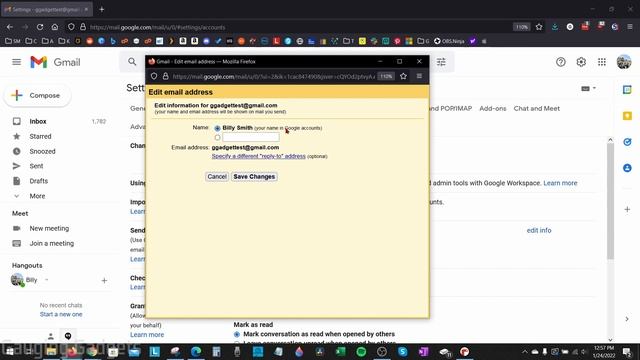Start a New meeting
The height and width of the screenshot is (360, 640).
(49, 229)
